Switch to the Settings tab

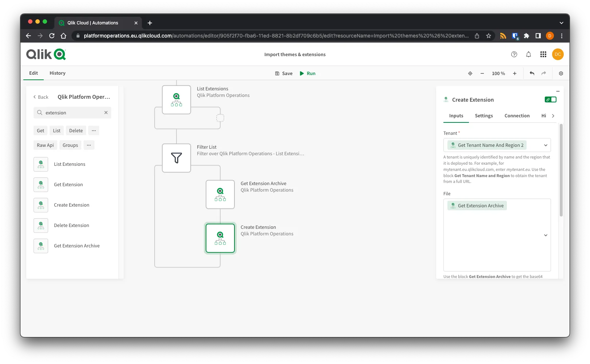[484, 116]
